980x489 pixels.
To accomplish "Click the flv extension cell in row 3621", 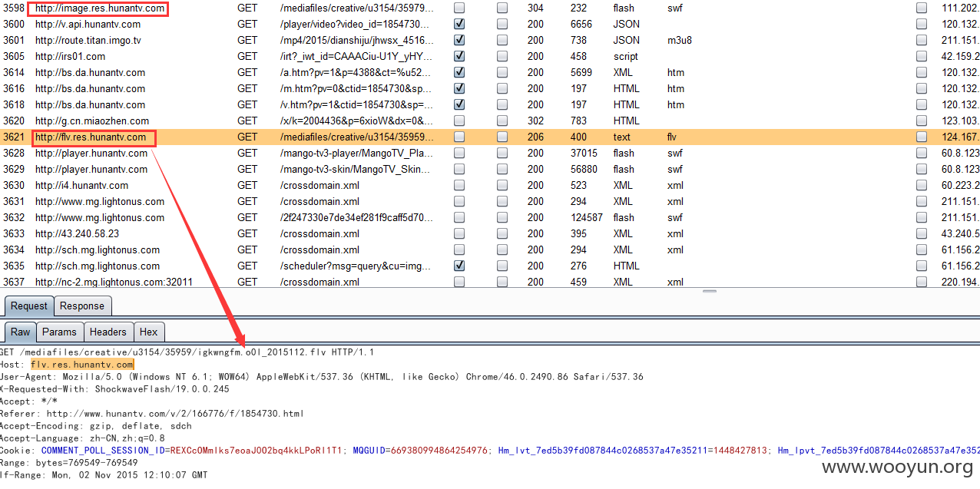I will (672, 137).
